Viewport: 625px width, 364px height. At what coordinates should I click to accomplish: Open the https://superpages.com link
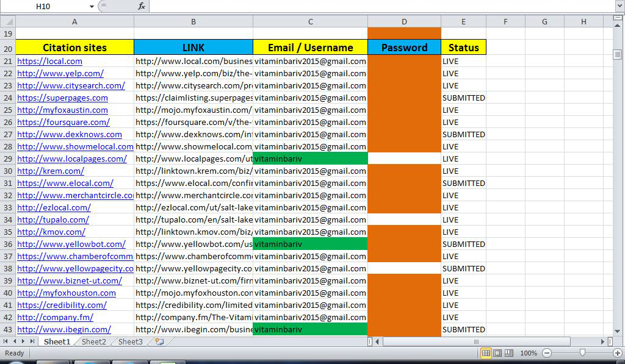pyautogui.click(x=63, y=98)
